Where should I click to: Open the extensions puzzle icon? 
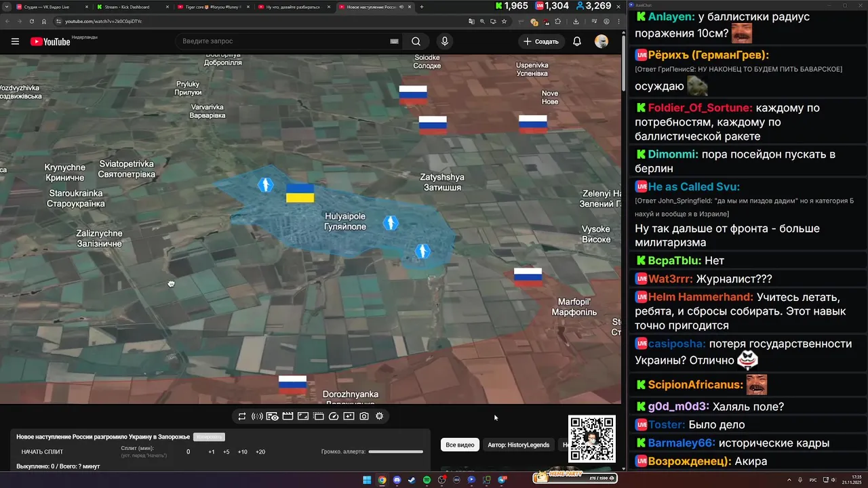[x=557, y=22]
